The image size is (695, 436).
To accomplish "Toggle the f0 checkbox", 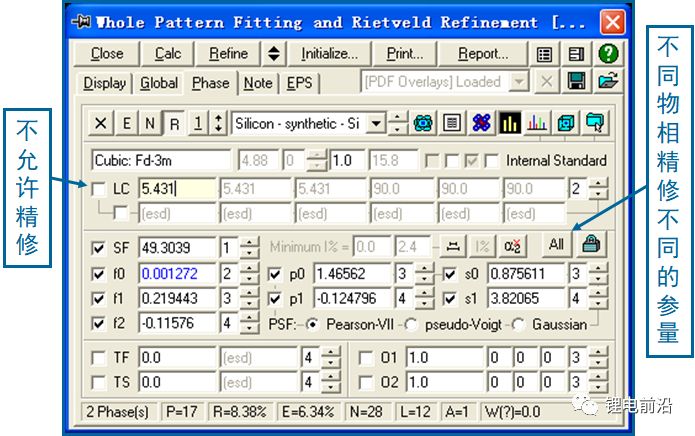I will coord(98,274).
